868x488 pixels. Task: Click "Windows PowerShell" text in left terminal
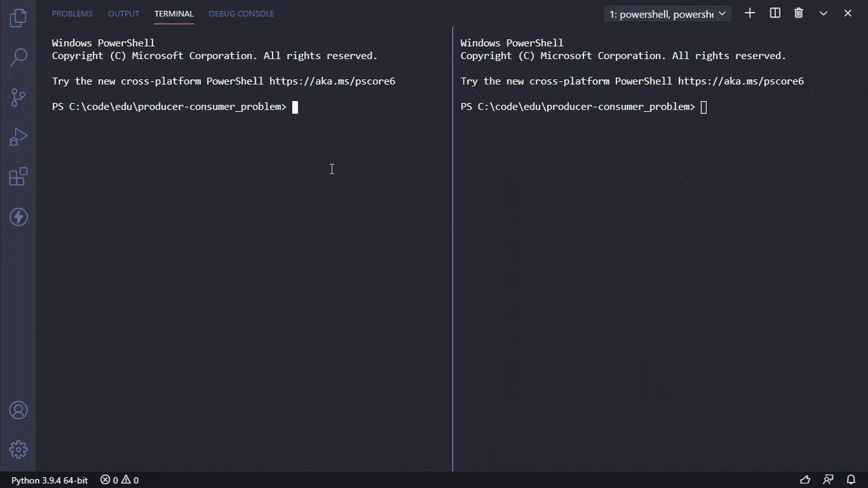[x=103, y=43]
